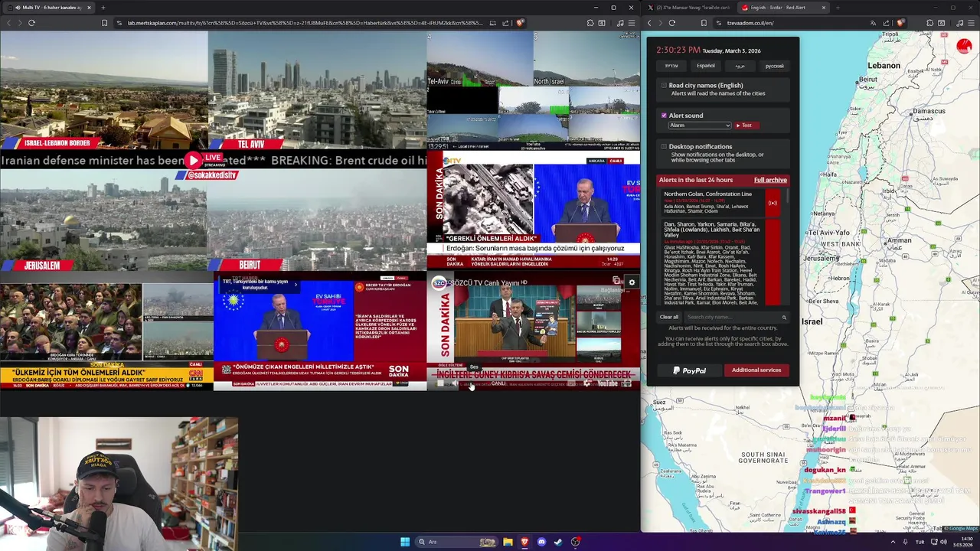This screenshot has height=551, width=980.
Task: Click the Northern Golan alert siren icon
Action: [773, 203]
